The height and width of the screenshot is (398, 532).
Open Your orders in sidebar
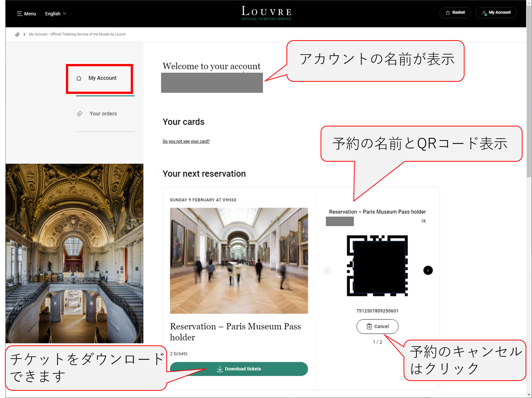103,114
